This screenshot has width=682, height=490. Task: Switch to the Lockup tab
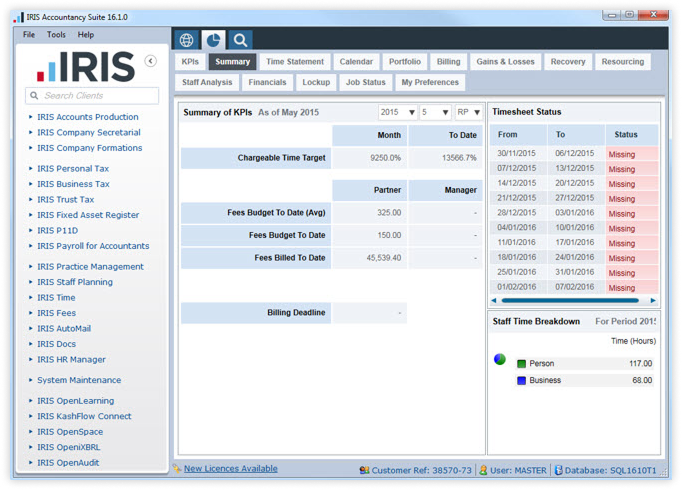[316, 82]
